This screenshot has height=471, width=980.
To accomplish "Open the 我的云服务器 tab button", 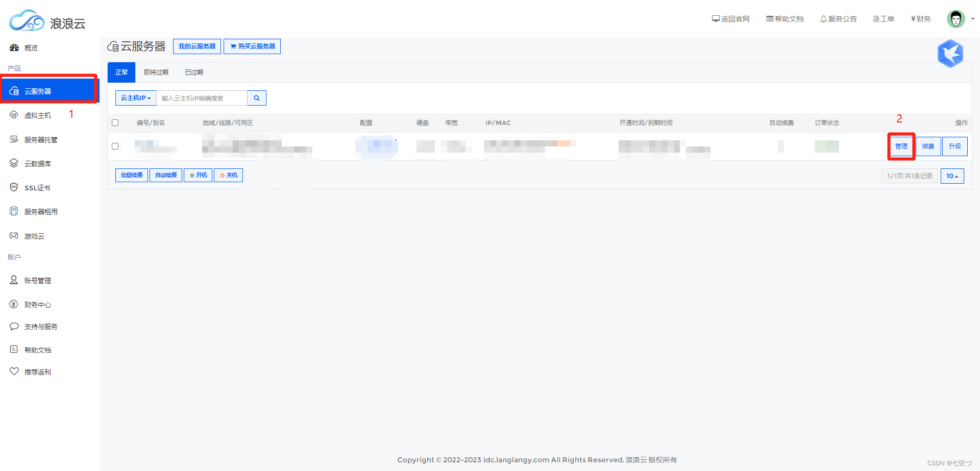I will pos(197,46).
